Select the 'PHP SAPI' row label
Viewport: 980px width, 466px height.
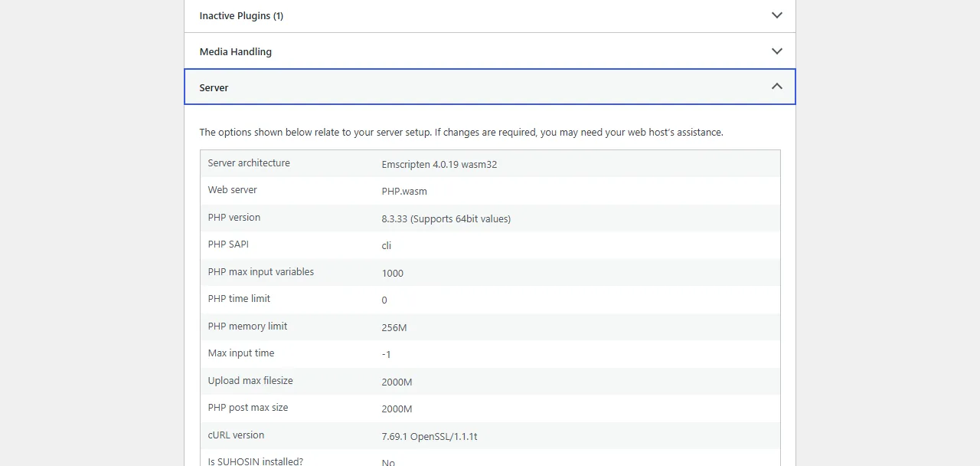pos(228,244)
